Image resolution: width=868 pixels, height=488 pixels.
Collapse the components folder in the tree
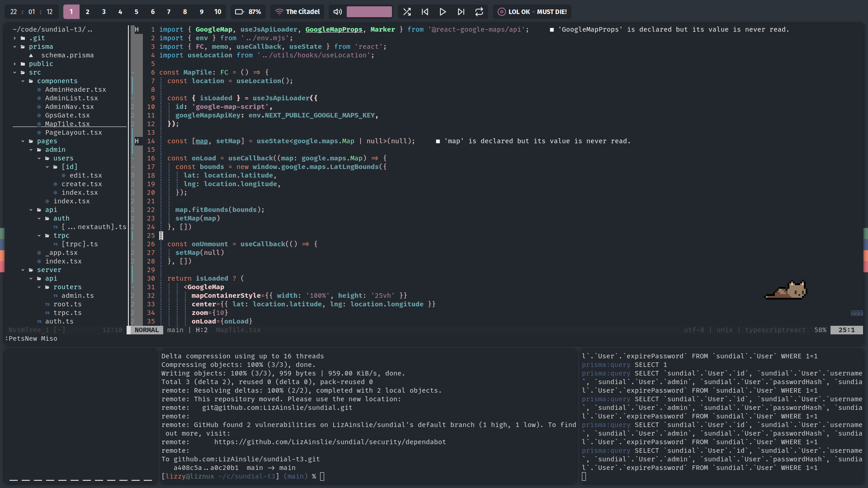coord(57,81)
